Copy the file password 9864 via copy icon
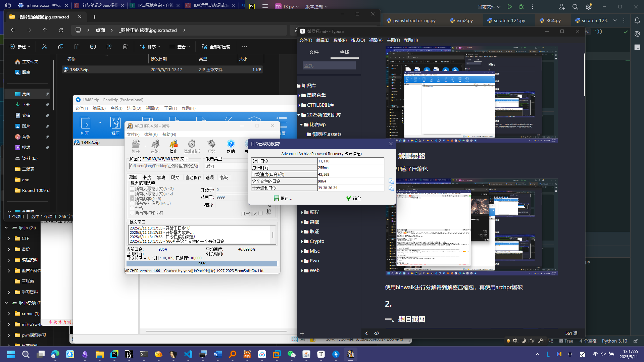This screenshot has width=644, height=362. 391,181
